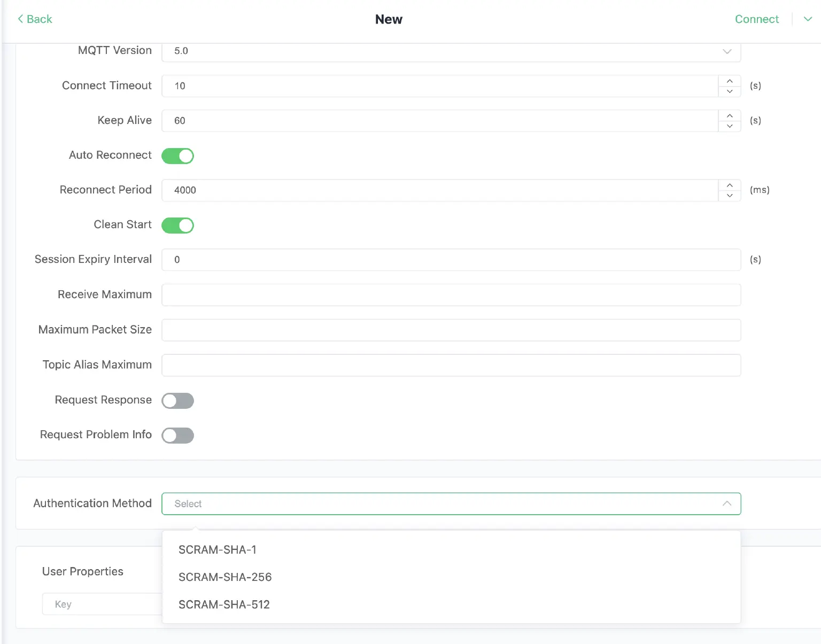Click the User Properties Key field

pos(102,604)
